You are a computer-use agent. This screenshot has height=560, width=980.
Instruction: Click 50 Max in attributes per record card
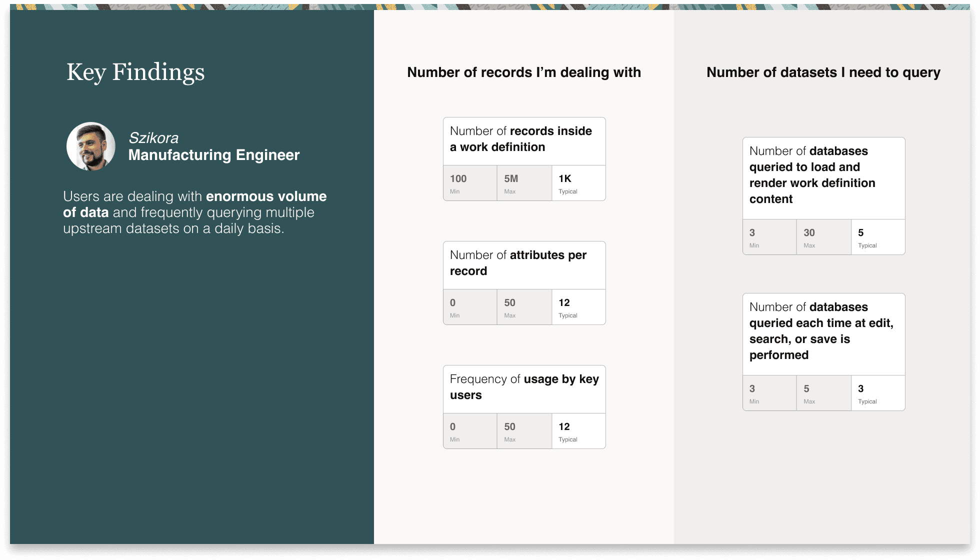click(524, 307)
